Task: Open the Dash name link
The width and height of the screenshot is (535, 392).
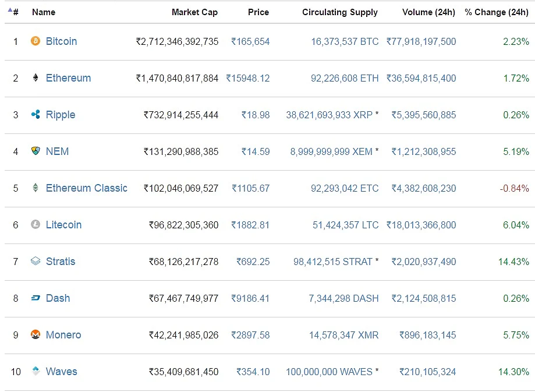Action: (x=58, y=298)
